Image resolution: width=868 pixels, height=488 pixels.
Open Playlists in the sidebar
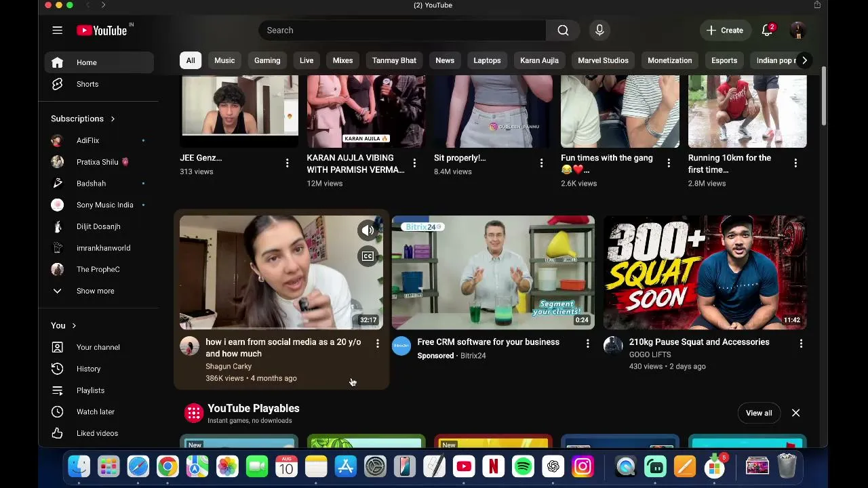coord(99,390)
